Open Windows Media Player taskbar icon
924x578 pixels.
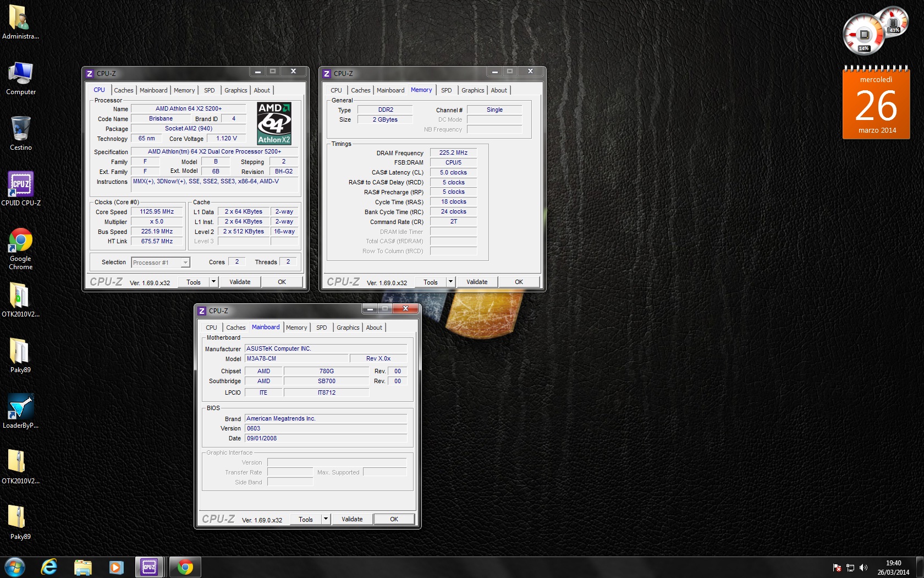pos(116,567)
